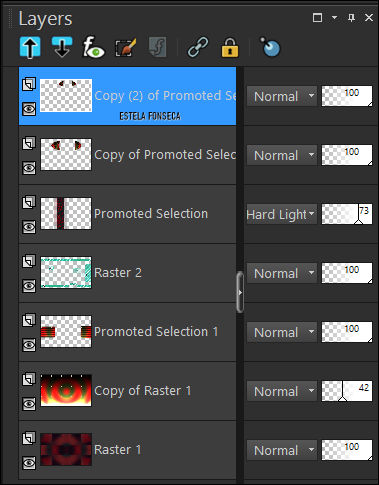Click the edit selection brush icon
379x485 pixels.
[125, 47]
